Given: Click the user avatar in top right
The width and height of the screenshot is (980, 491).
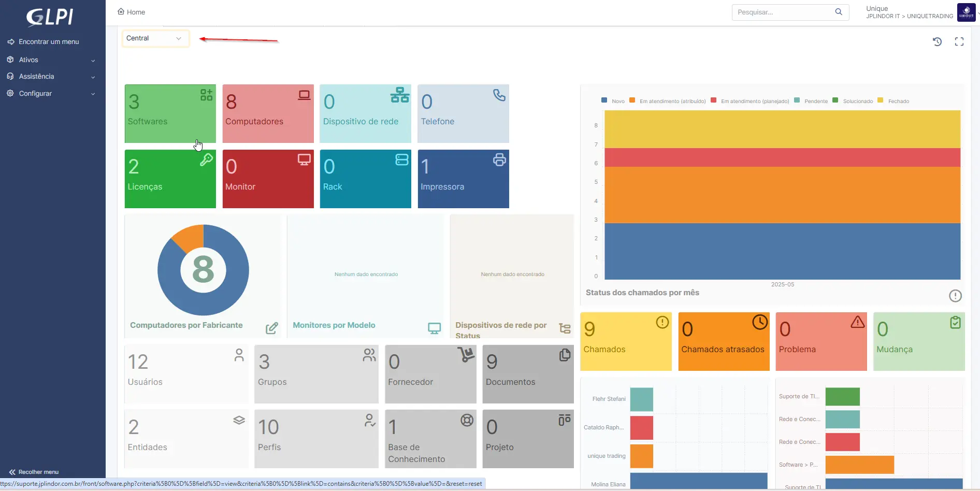Looking at the screenshot, I should click(x=966, y=12).
